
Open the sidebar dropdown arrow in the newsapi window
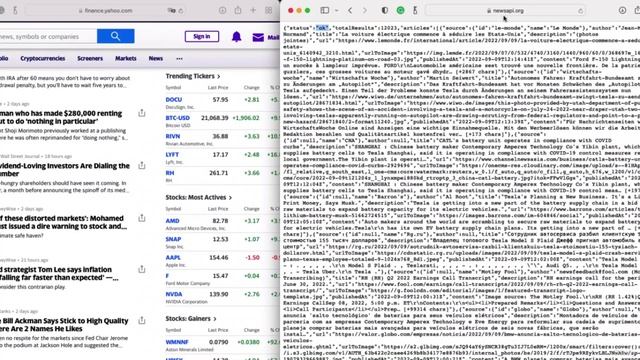click(x=336, y=11)
